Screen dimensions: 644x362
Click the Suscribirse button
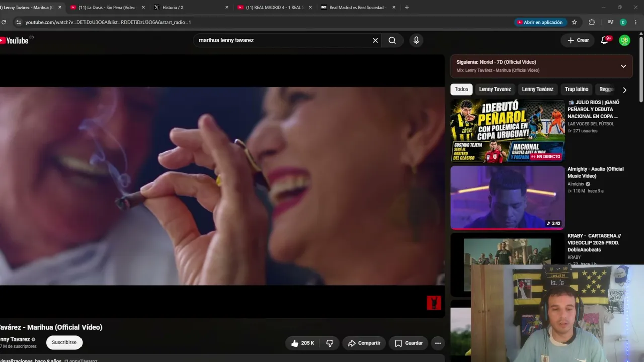point(64,343)
